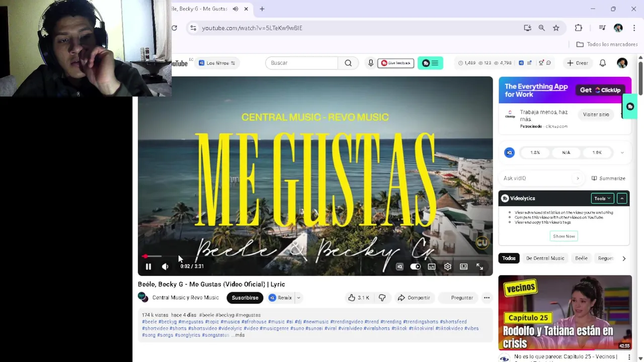The image size is (644, 362).
Task: Click the vidIQ list icon in stats bar
Action: coord(530,63)
